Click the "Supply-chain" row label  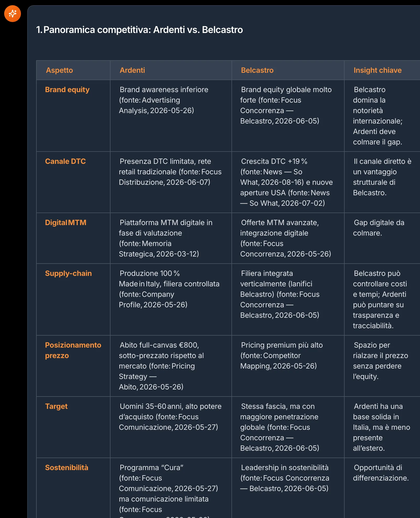pyautogui.click(x=68, y=273)
